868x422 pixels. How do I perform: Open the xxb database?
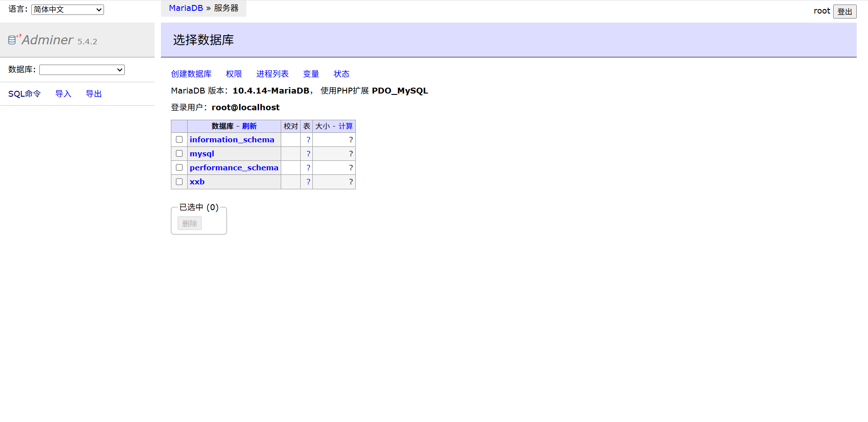click(x=197, y=182)
